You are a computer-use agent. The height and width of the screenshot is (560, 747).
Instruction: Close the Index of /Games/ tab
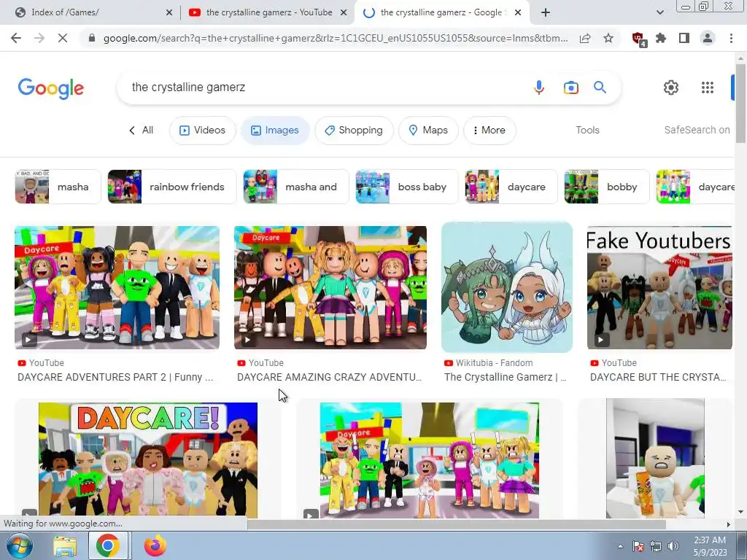tap(169, 13)
